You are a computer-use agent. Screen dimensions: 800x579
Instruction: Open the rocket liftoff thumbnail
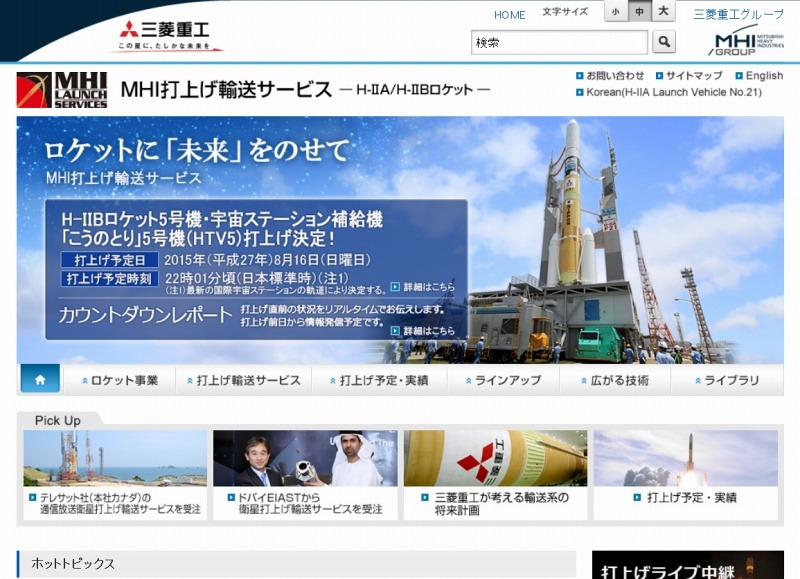pos(686,458)
